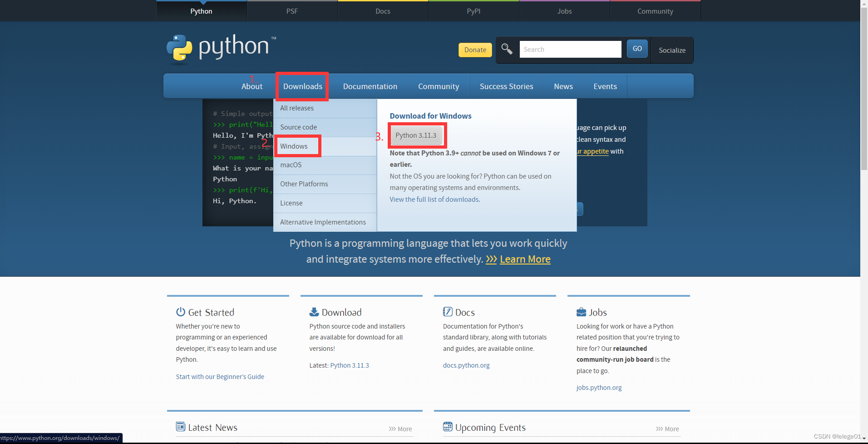Open the Documentation navigation menu

(370, 86)
